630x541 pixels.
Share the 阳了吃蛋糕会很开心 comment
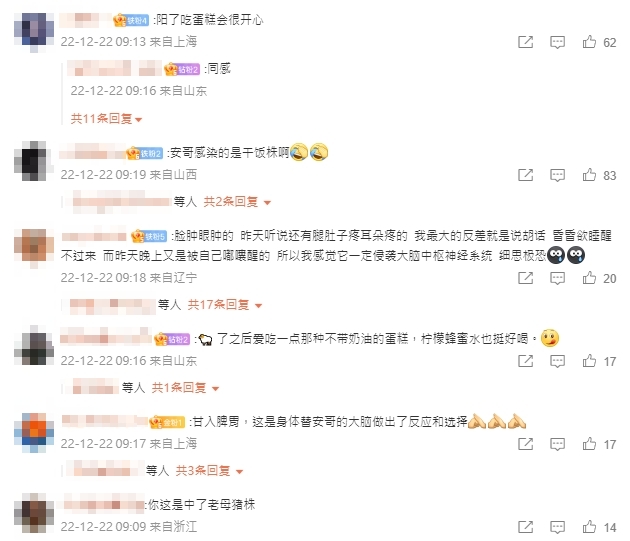pyautogui.click(x=525, y=42)
